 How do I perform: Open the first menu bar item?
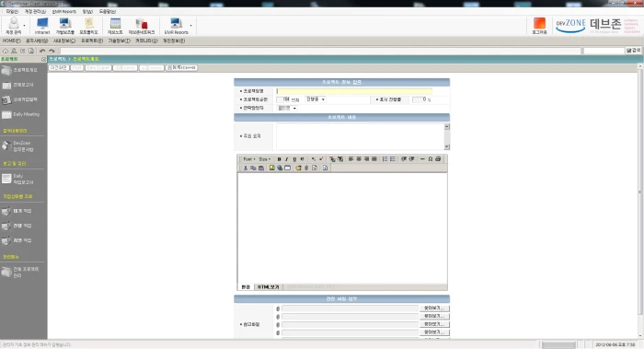tap(12, 11)
